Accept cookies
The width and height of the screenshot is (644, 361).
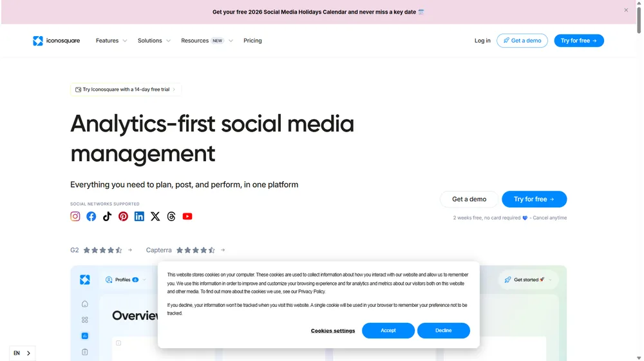pyautogui.click(x=388, y=331)
